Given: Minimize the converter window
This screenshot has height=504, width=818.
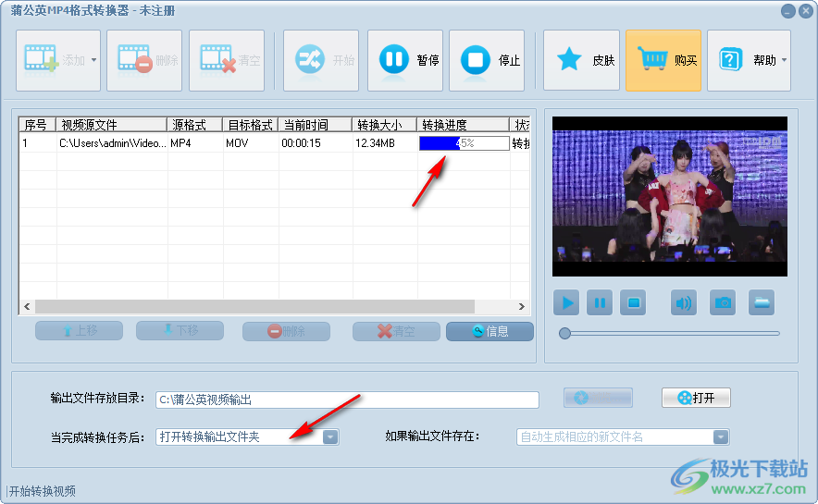Looking at the screenshot, I should click(788, 11).
